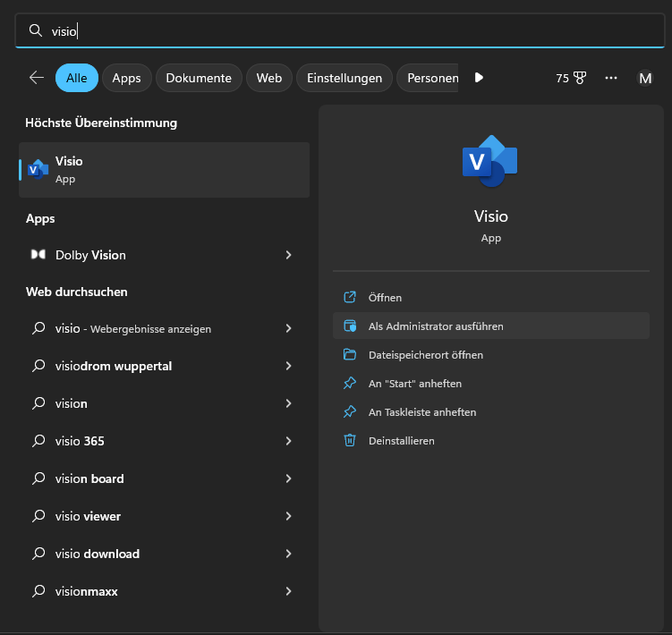Choose the Einstellungen filter tab

[x=345, y=78]
